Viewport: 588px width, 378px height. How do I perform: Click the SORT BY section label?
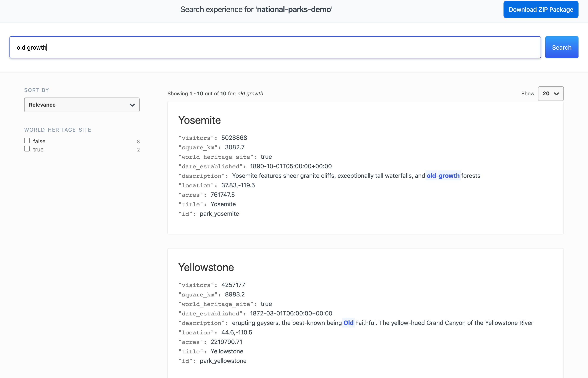36,90
